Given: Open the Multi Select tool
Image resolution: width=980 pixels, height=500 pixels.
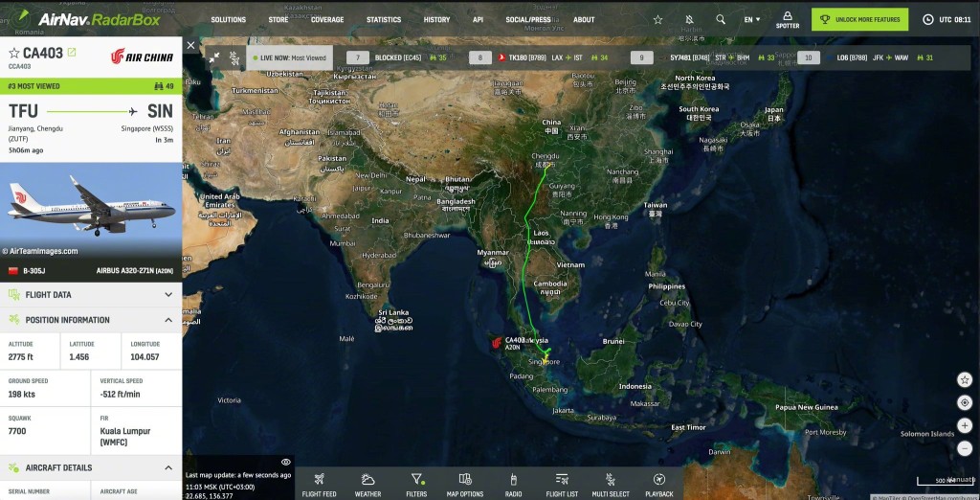Looking at the screenshot, I should tap(611, 484).
